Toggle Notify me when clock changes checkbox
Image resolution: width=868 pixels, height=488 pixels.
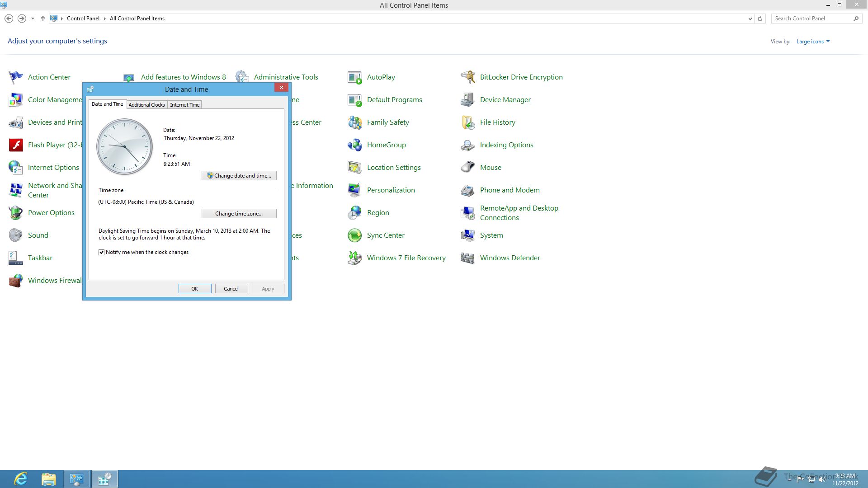[102, 253]
